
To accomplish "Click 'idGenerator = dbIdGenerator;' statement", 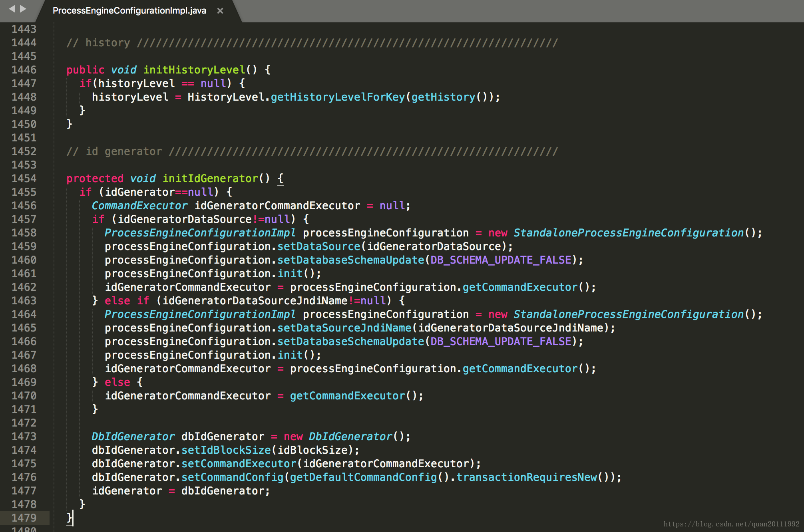I will 181,491.
